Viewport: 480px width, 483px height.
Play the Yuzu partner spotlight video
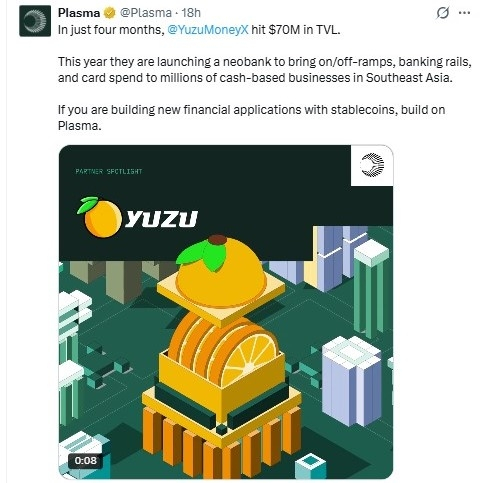[x=226, y=312]
